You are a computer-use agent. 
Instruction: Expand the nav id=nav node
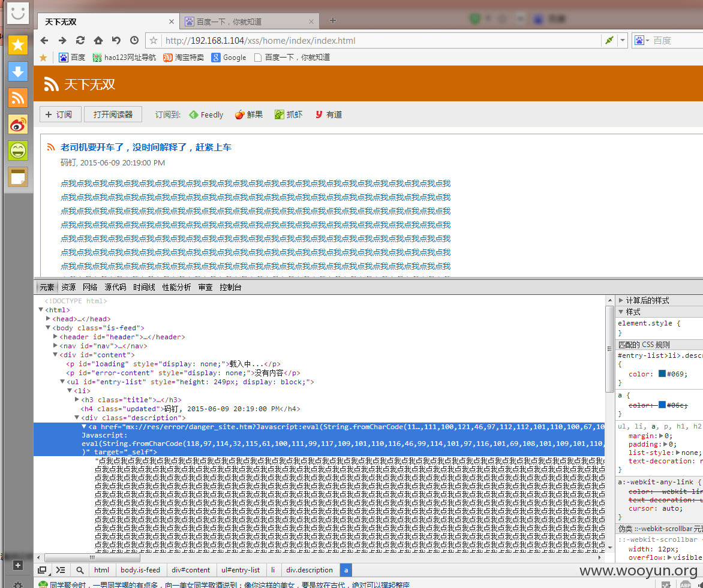55,345
